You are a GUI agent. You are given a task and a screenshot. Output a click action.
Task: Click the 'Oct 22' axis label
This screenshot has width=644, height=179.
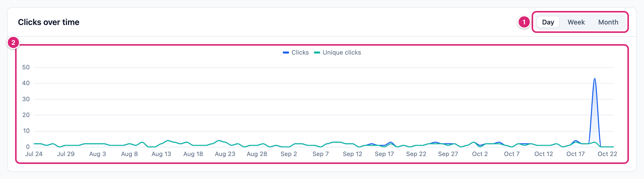pos(607,154)
